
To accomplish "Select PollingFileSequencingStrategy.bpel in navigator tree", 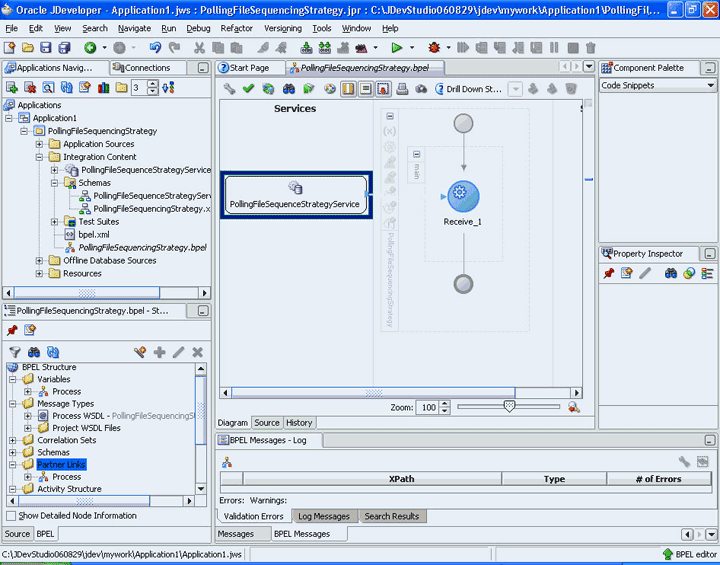I will [142, 248].
